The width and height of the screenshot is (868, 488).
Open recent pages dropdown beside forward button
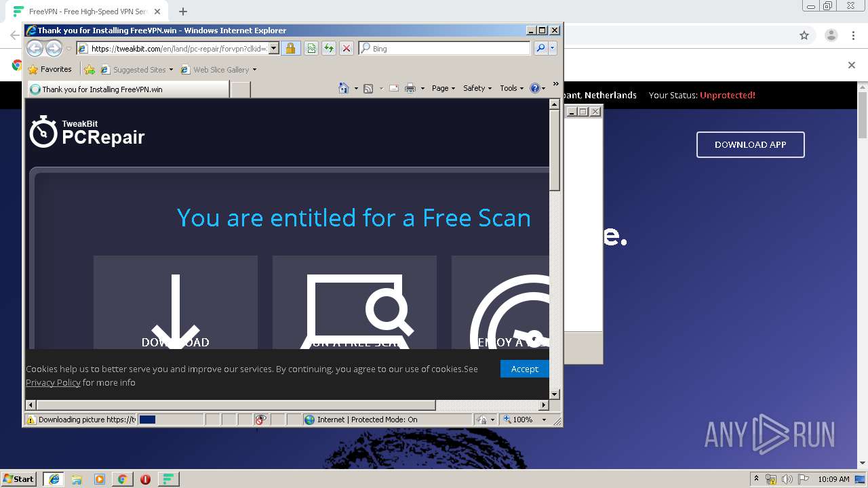pos(68,49)
